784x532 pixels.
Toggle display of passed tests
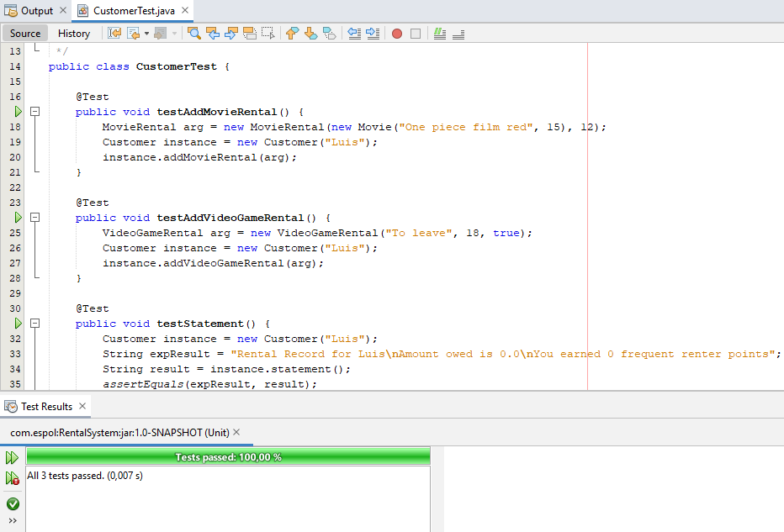tap(12, 503)
